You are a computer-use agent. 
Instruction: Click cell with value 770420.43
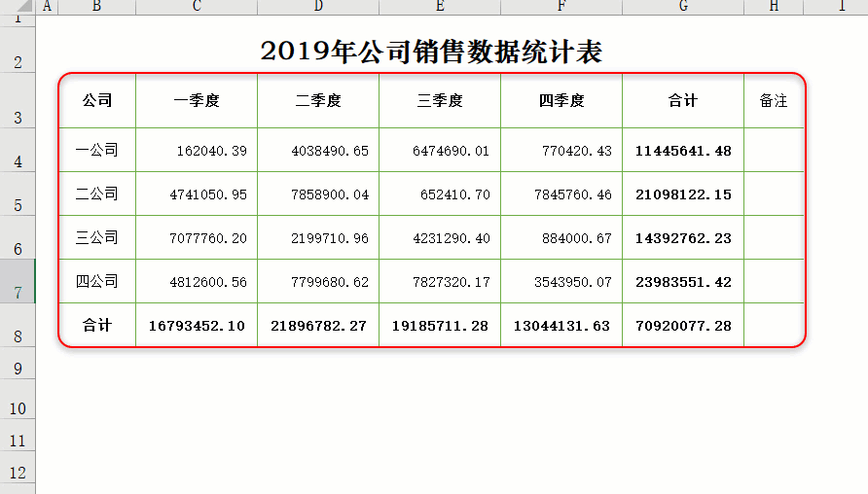pyautogui.click(x=561, y=150)
